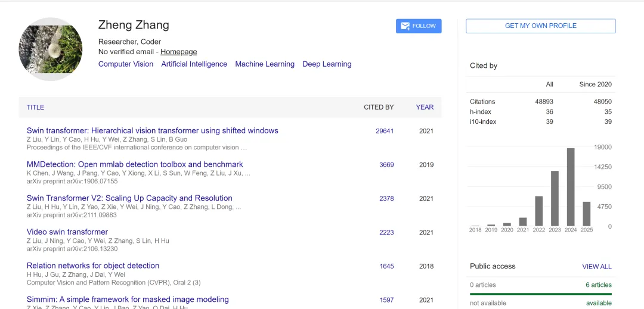This screenshot has width=644, height=309.
Task: Click the Get My Own Profile button
Action: pos(540,26)
